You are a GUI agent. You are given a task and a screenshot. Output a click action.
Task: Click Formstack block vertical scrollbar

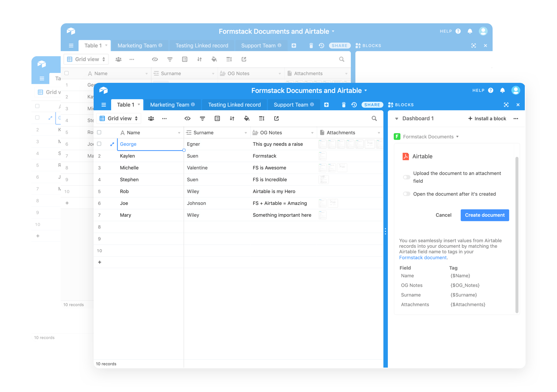tap(517, 235)
